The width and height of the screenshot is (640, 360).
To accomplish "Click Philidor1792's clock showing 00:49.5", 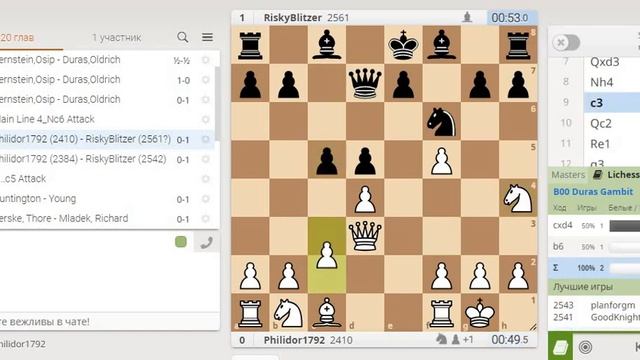I will (x=510, y=340).
